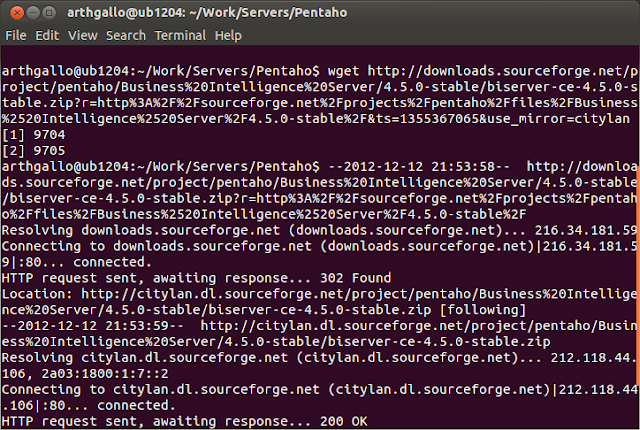
Task: Open the Help menu
Action: tap(228, 35)
